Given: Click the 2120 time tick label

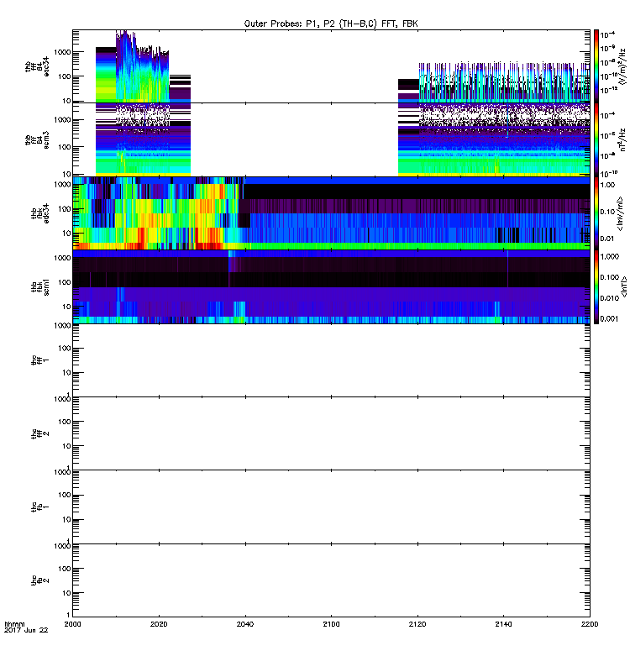Looking at the screenshot, I should click(417, 624).
